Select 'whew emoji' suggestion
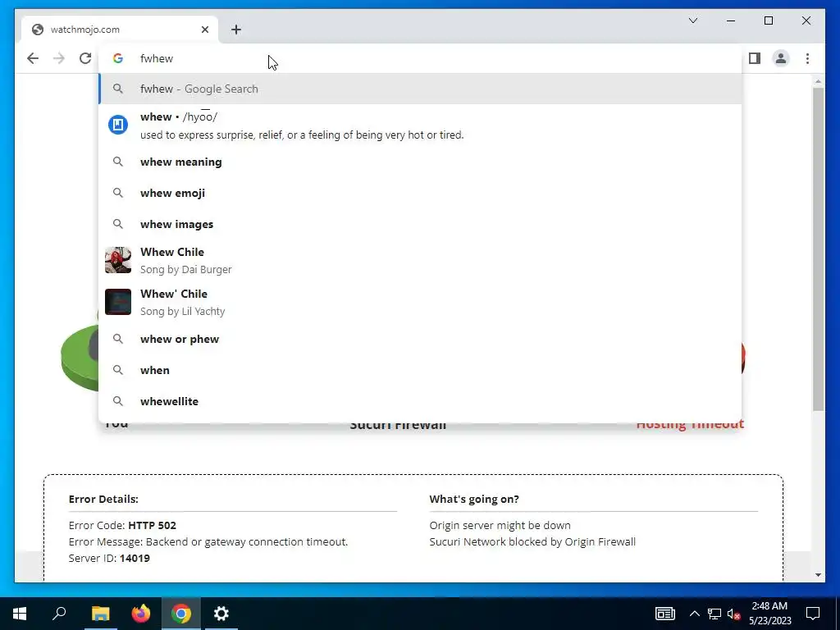This screenshot has height=630, width=840. [421, 193]
